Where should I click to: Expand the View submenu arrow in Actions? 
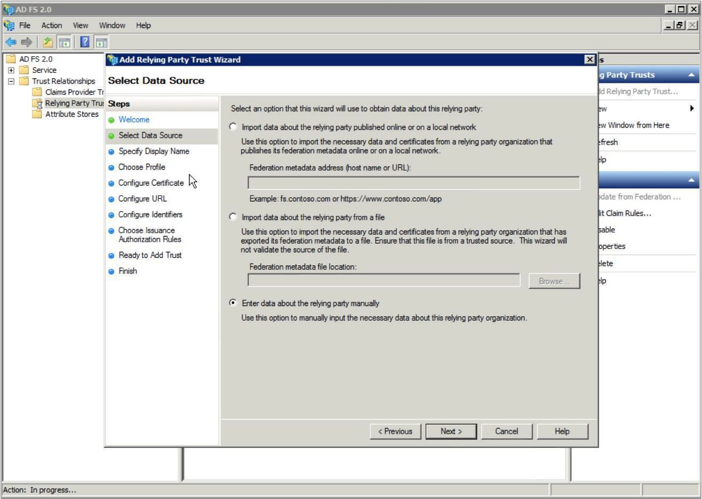pos(692,108)
